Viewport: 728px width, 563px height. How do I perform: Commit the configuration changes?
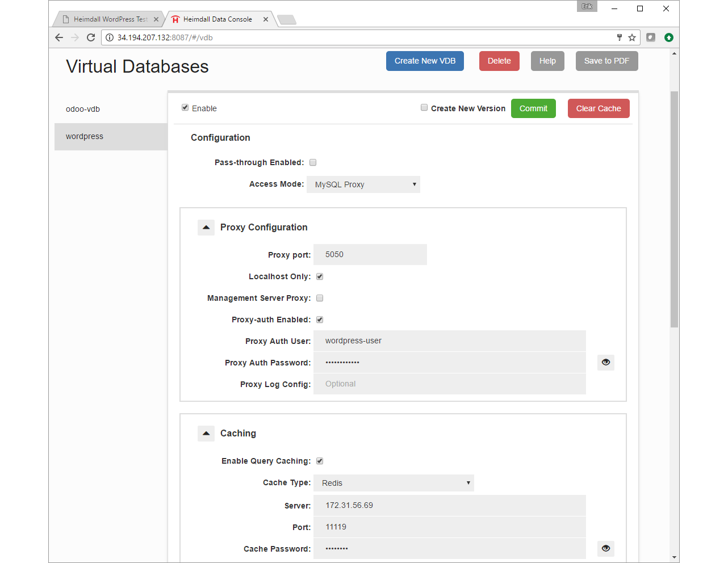tap(533, 108)
